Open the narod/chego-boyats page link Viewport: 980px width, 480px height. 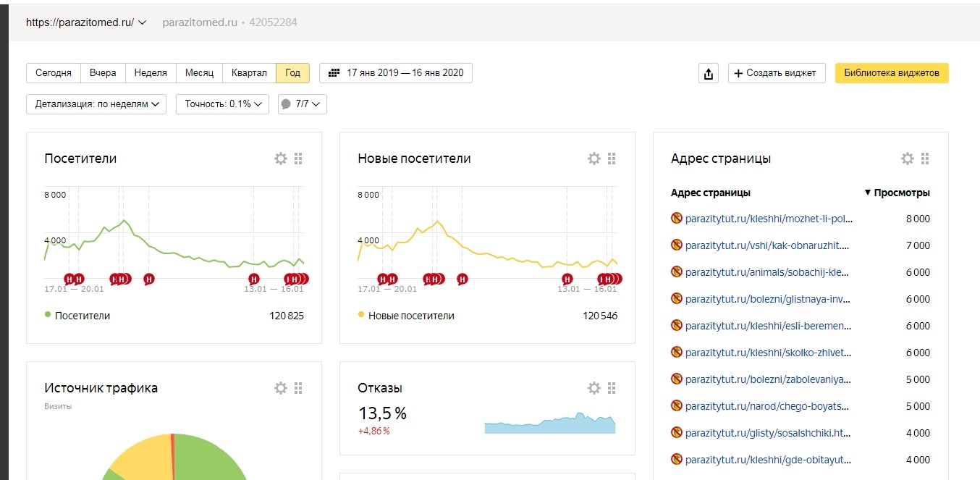[x=768, y=406]
